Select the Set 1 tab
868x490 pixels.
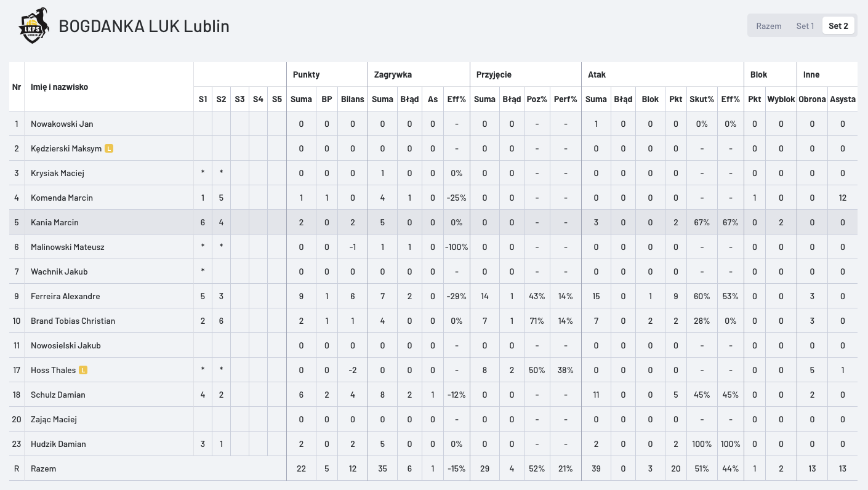click(805, 26)
